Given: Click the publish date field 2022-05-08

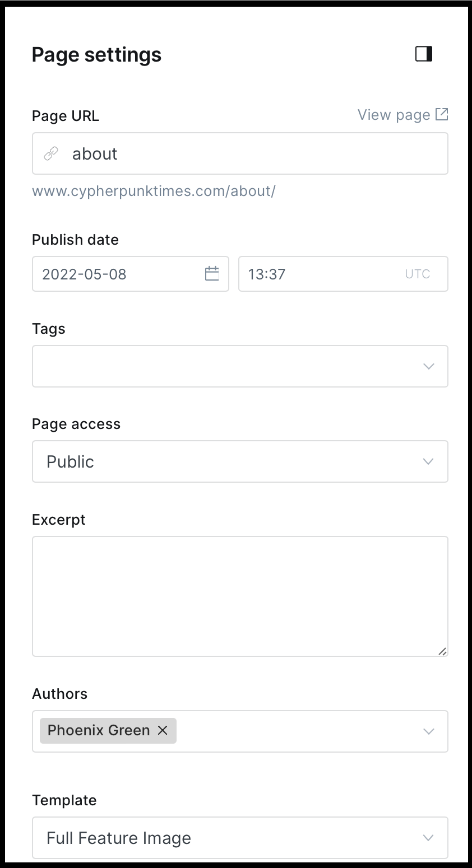Looking at the screenshot, I should point(131,274).
